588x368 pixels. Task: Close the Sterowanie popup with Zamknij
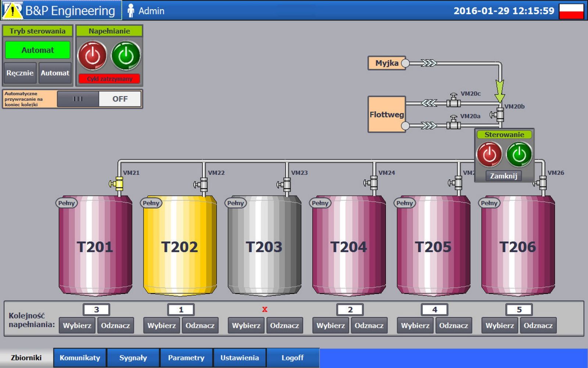[x=503, y=176]
